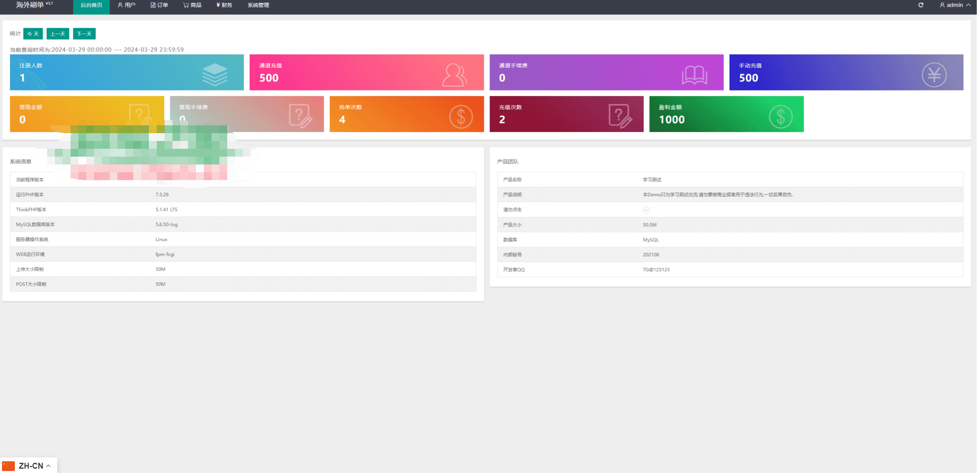
Task: Click the refresh icon in top bar
Action: click(920, 5)
